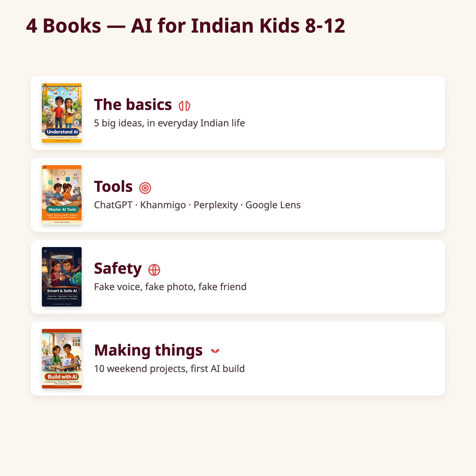Click the Understand AI title badge on first cover
The width and height of the screenshot is (476, 476).
(62, 132)
